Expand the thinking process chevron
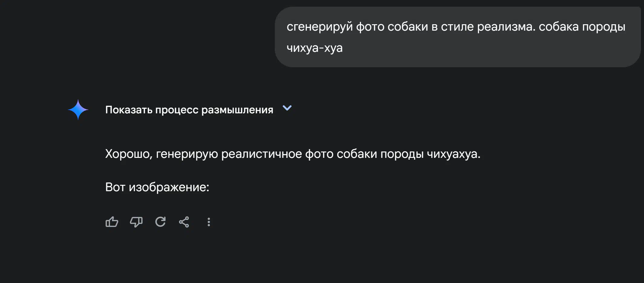Screen dimensions: 644x283 pyautogui.click(x=287, y=108)
